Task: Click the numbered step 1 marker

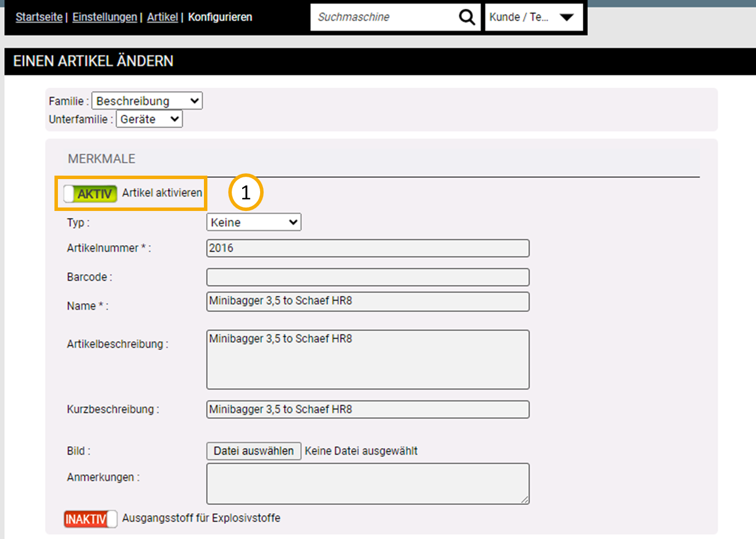Action: click(246, 192)
